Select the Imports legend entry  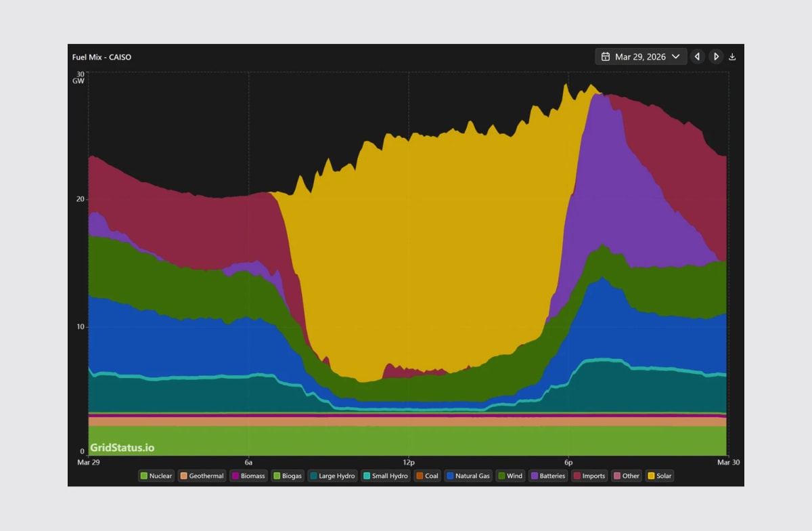pyautogui.click(x=589, y=475)
